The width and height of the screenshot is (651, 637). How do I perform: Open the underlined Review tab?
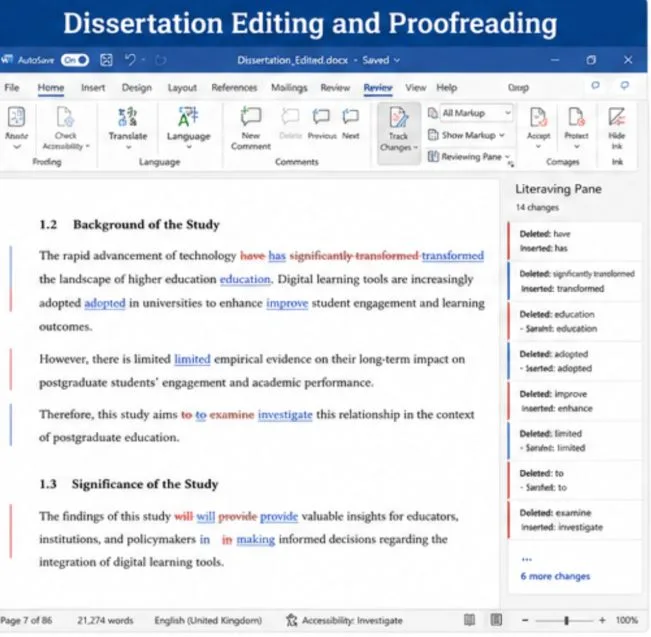378,88
